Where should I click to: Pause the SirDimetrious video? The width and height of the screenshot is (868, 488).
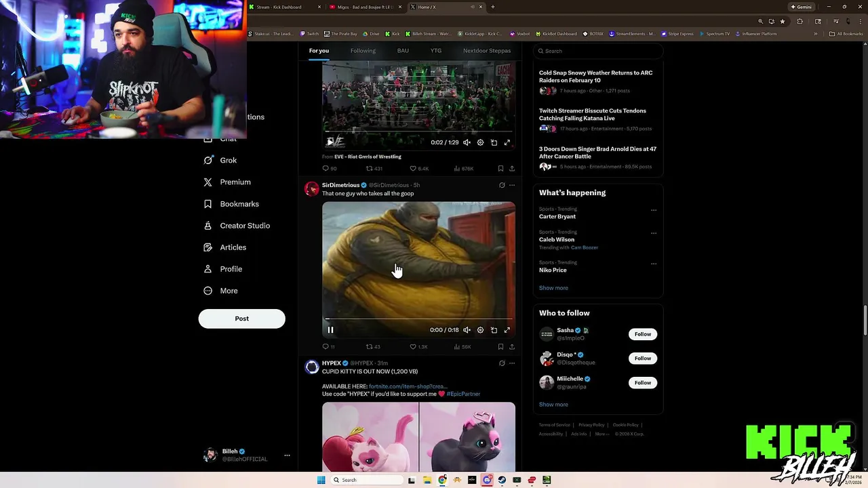pos(330,330)
